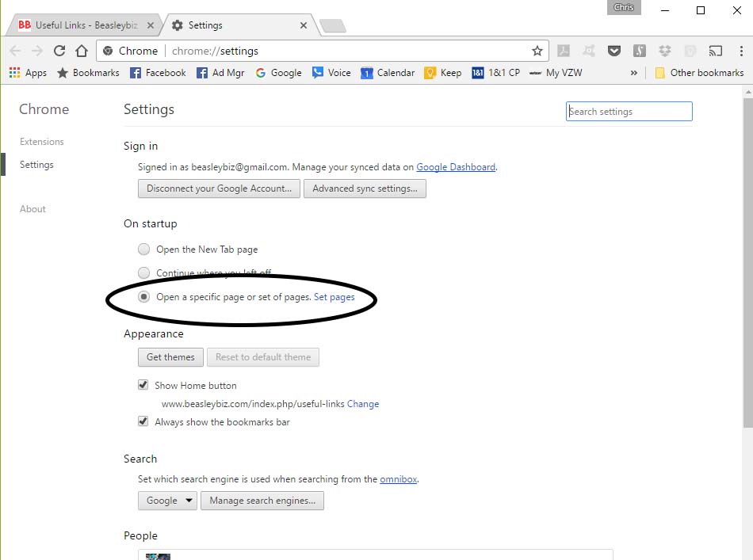This screenshot has width=753, height=560.
Task: Expand the bookmarks bar overflow chevron
Action: point(634,72)
